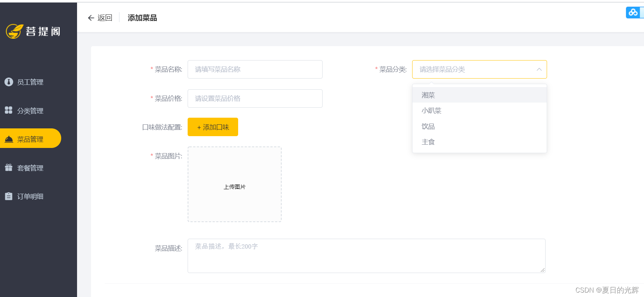Click the blue cloud icon top right

[633, 13]
